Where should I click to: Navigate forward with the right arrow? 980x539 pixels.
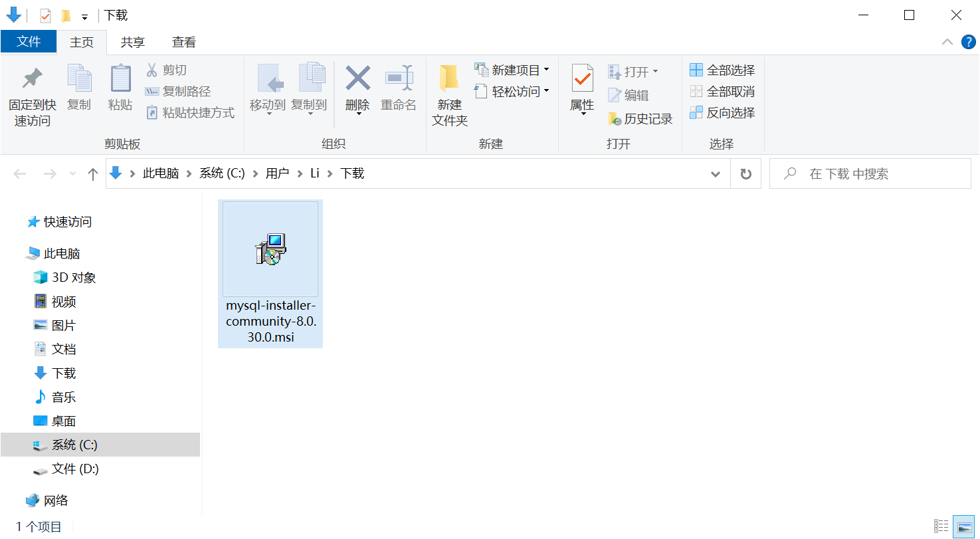coord(49,174)
